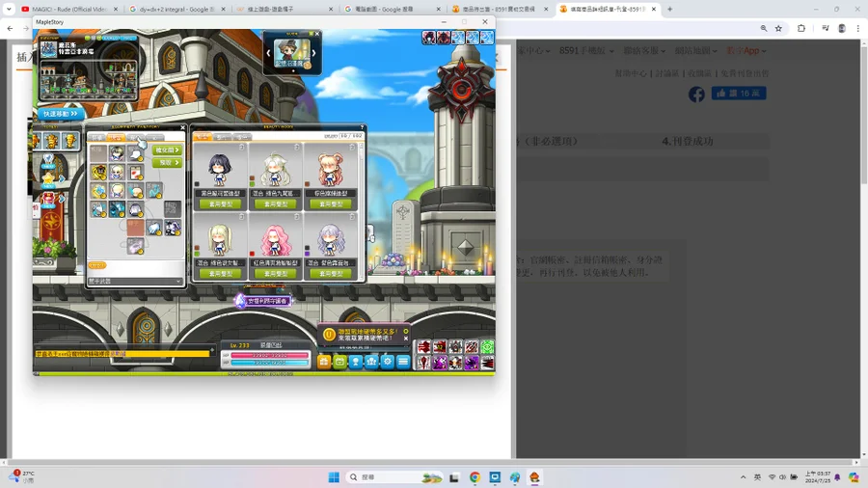
Task: Close the equipment window with its X
Action: tap(182, 127)
